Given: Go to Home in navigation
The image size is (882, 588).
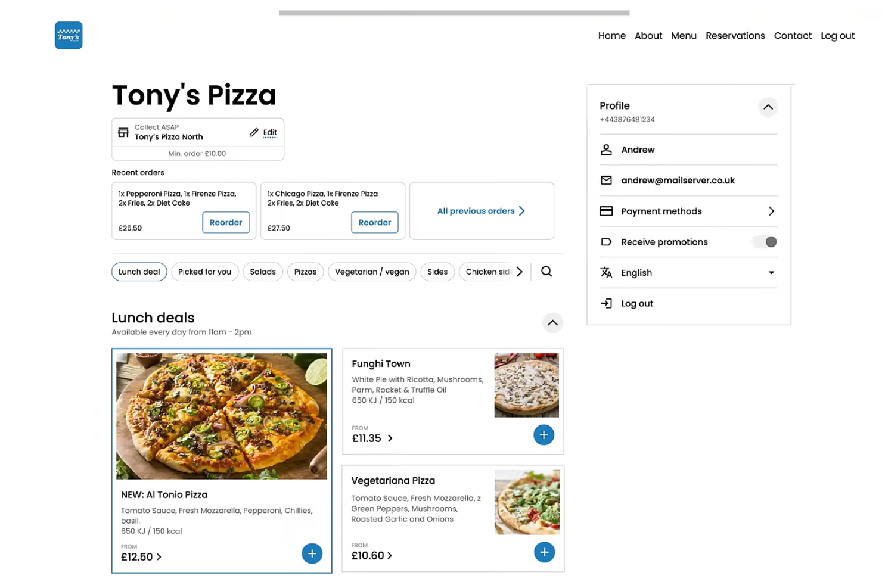Looking at the screenshot, I should point(611,36).
